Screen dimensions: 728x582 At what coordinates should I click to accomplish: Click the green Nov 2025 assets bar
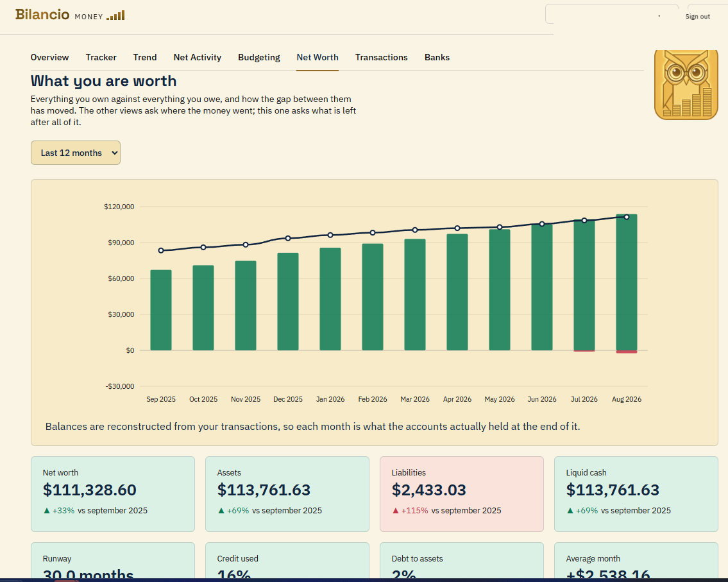[x=246, y=305]
